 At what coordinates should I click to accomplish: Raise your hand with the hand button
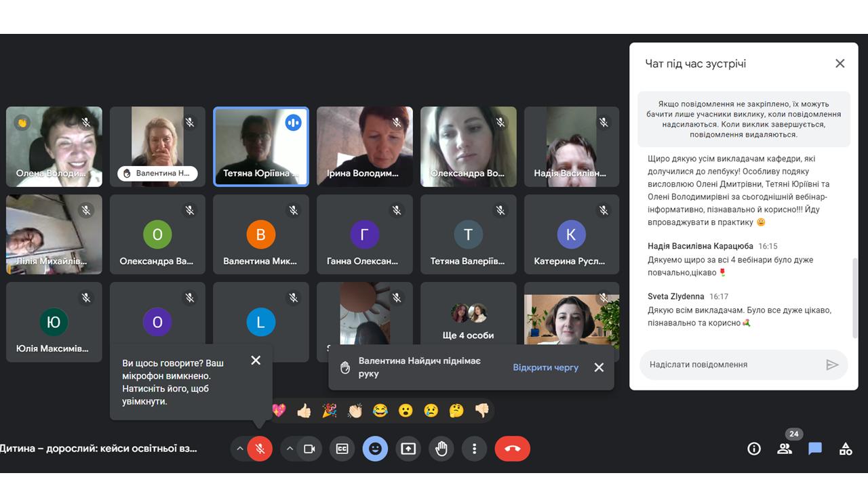click(441, 449)
